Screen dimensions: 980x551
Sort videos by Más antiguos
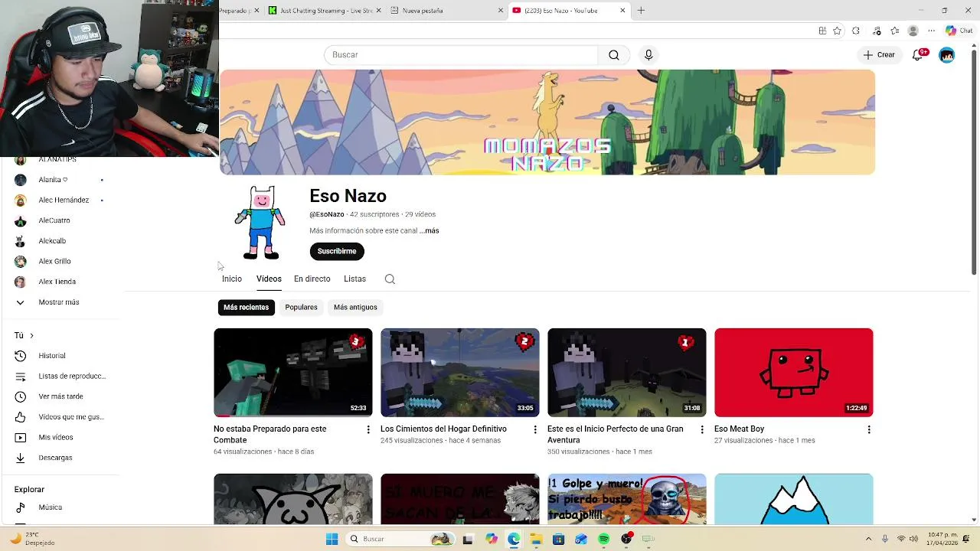[355, 308]
